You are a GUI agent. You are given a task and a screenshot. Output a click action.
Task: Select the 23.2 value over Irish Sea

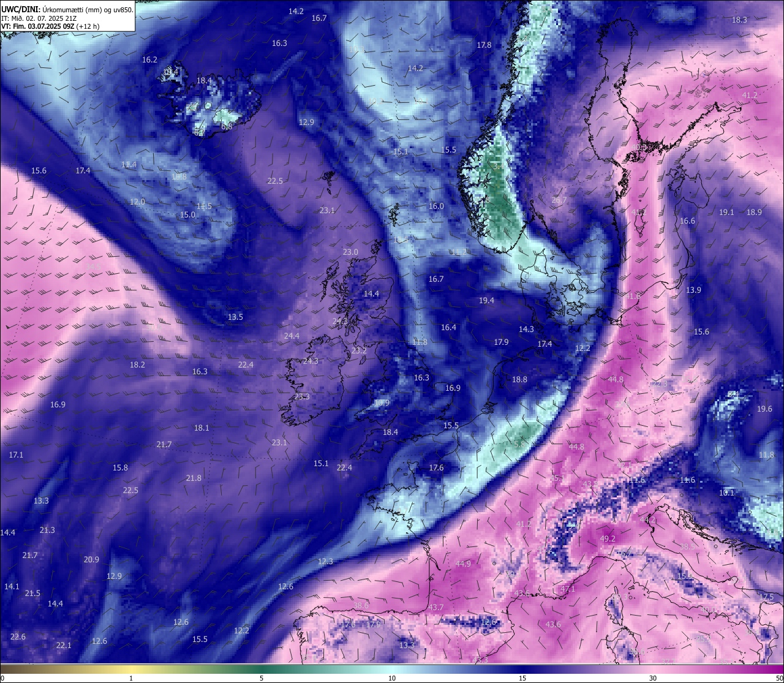[x=359, y=351]
